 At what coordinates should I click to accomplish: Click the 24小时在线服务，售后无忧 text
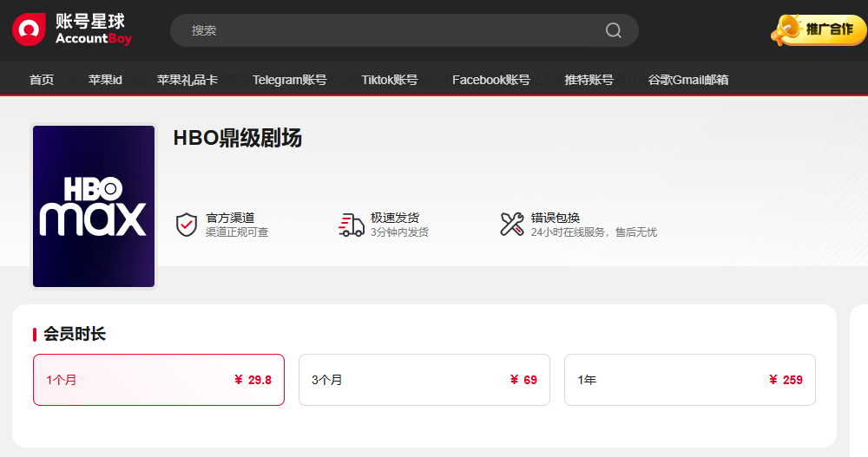click(594, 232)
